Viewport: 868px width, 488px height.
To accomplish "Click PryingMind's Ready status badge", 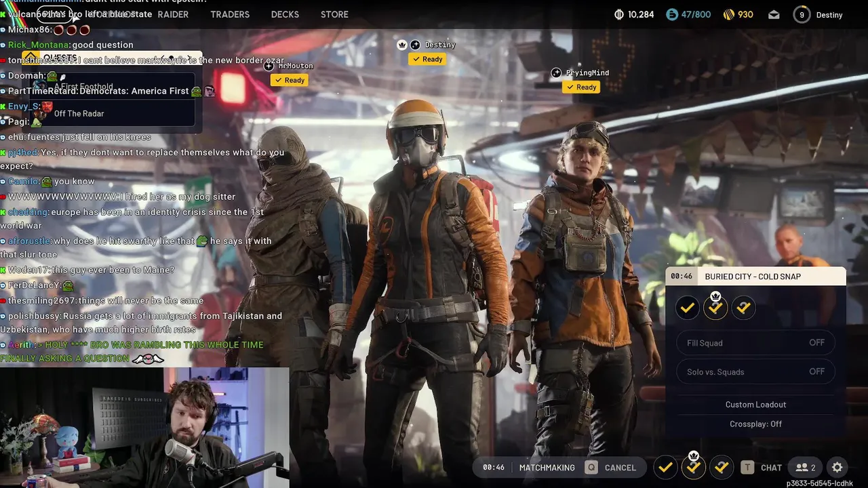I will [x=581, y=87].
